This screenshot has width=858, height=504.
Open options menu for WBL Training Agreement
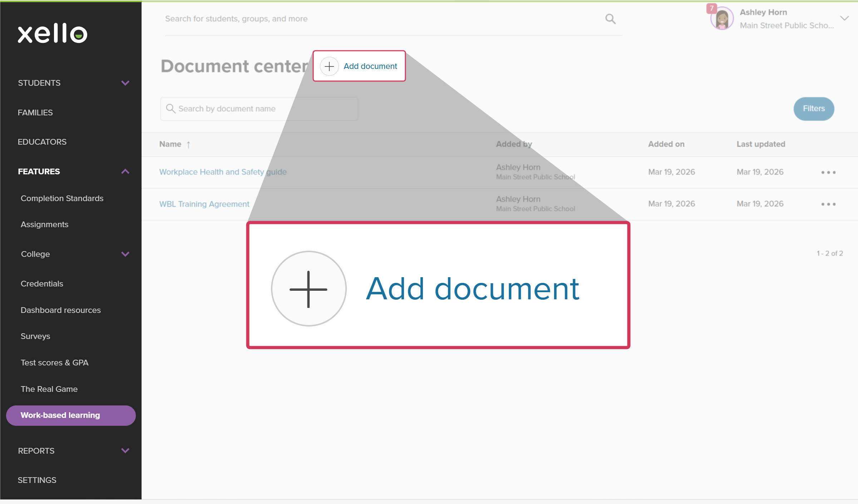pos(828,204)
